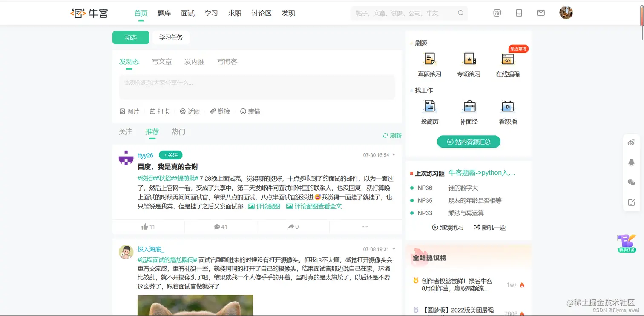Click the 打卡 check-in icon
The width and height of the screenshot is (644, 316).
point(153,111)
